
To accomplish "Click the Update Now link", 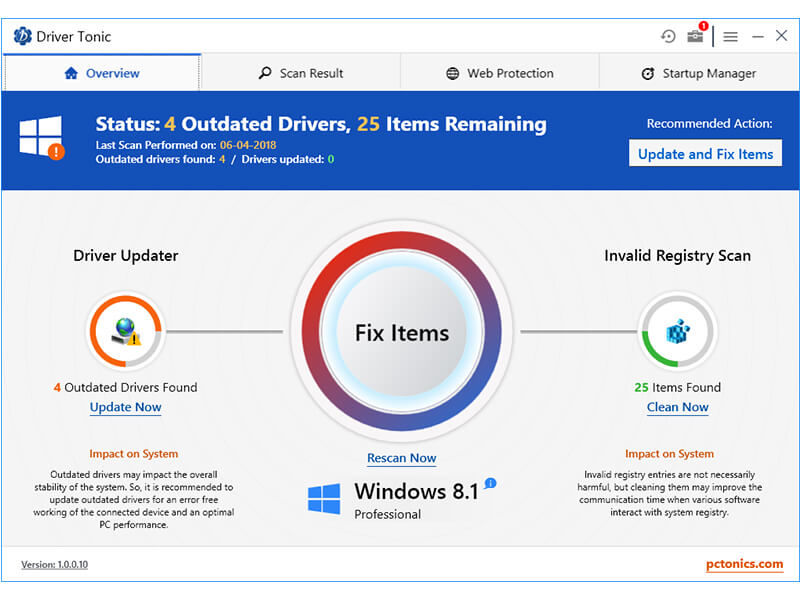I will (126, 407).
